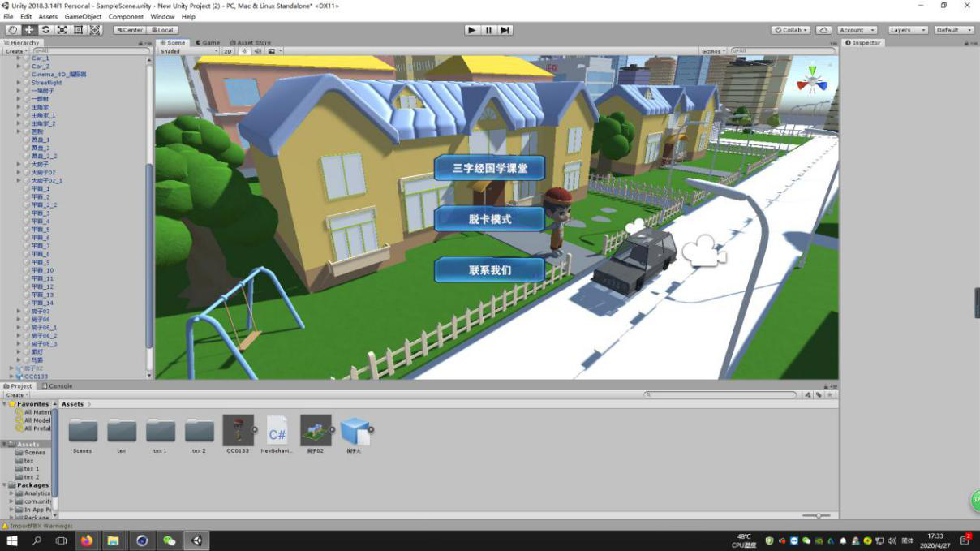Expand the Car_1 object in Hierarchy
The image size is (980, 551).
(19, 58)
